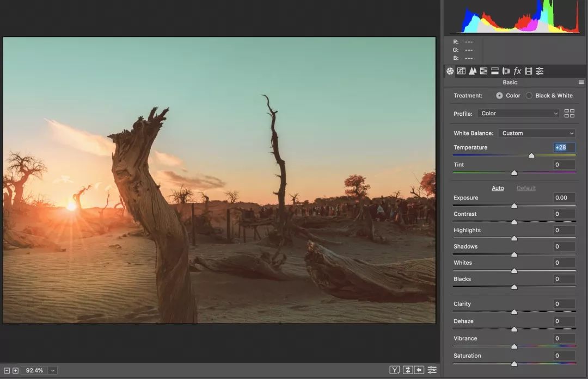The height and width of the screenshot is (379, 588).
Task: Click the profile browser grid icon
Action: [x=569, y=114]
